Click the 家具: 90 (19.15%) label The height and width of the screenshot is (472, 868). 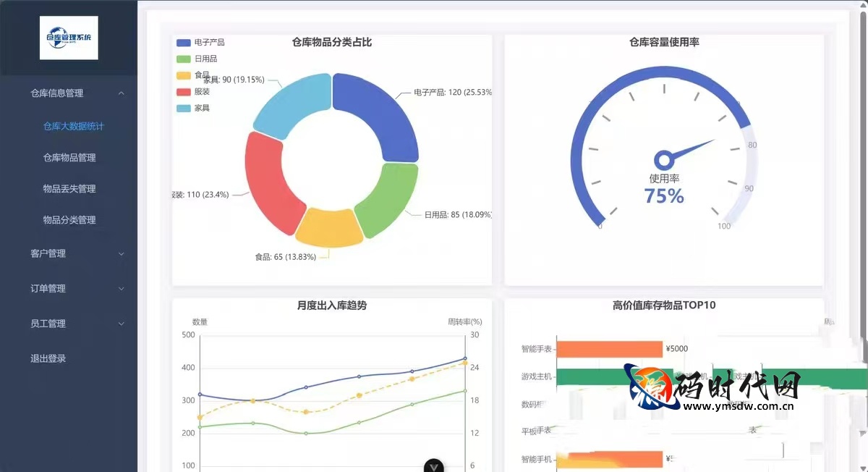[234, 80]
